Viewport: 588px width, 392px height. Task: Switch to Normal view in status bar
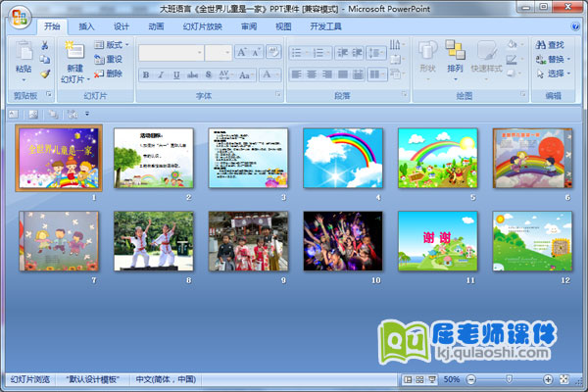[407, 379]
